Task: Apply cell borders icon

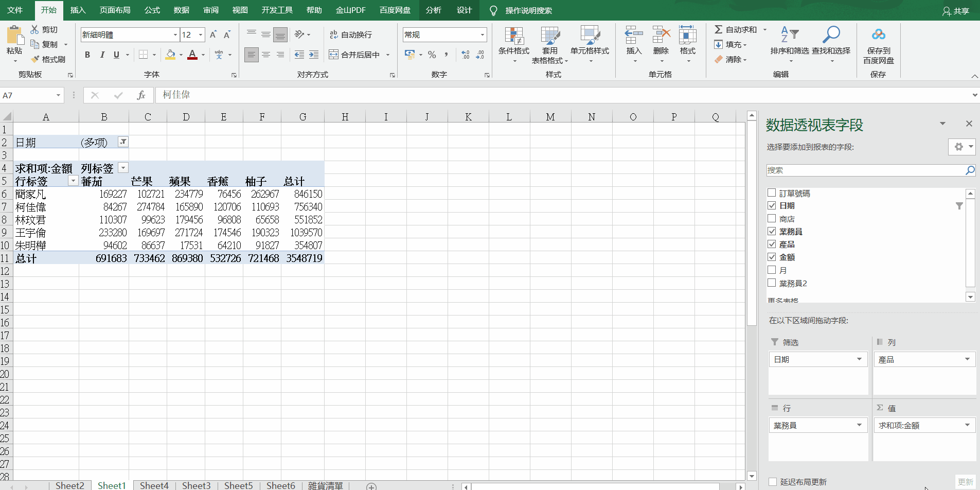Action: tap(144, 55)
